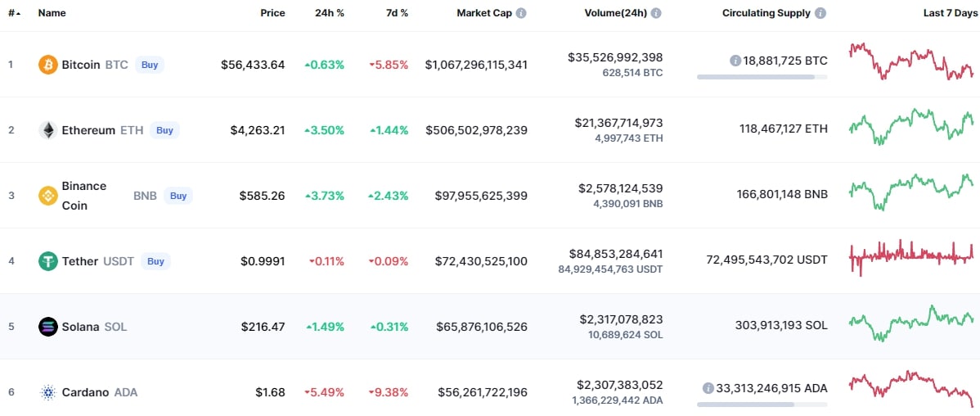Click Cardano 24h change 5.49%
This screenshot has width=980, height=416.
coord(325,392)
